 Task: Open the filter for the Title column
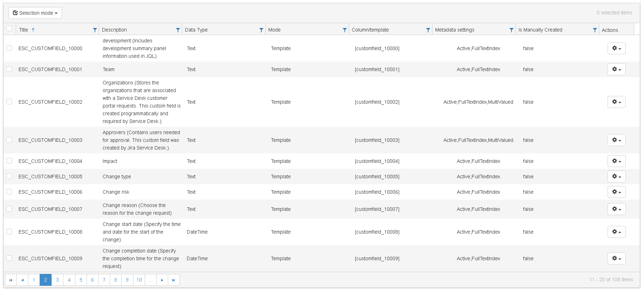click(x=95, y=30)
